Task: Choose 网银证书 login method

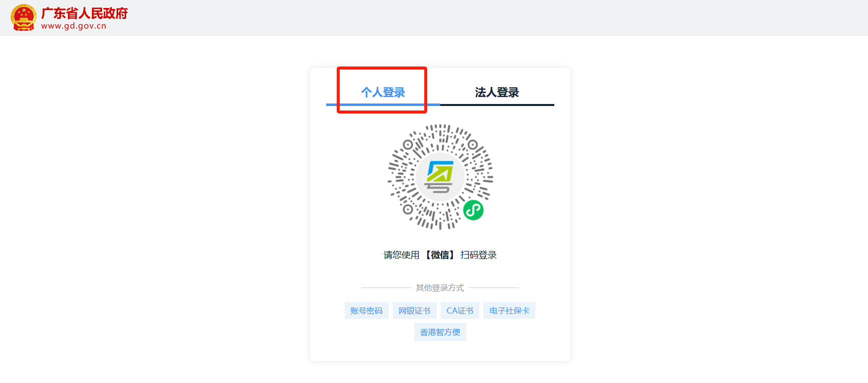Action: click(414, 310)
